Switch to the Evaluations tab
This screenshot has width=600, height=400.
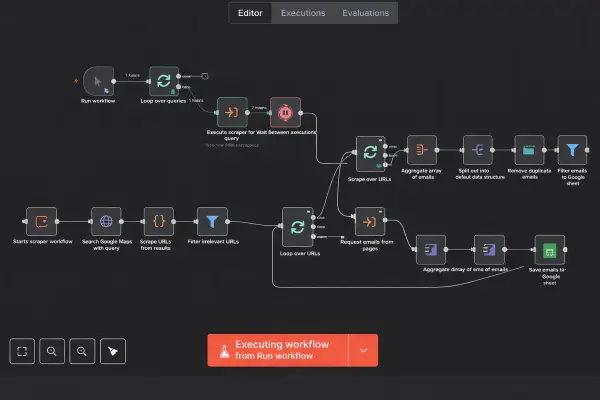point(366,13)
